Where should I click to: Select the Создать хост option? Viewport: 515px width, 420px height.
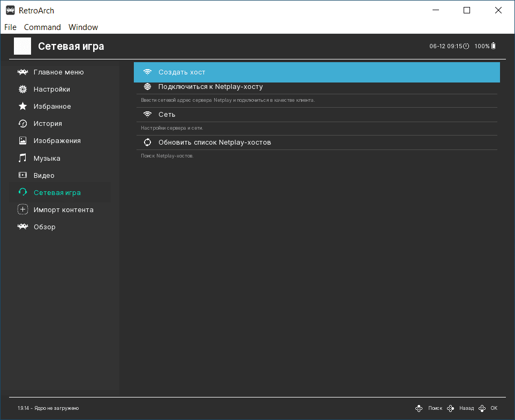click(316, 72)
